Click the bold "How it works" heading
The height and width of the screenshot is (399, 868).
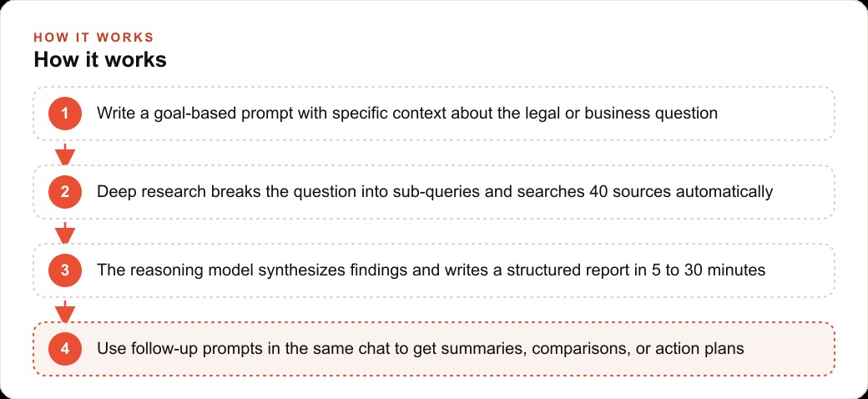click(x=100, y=59)
